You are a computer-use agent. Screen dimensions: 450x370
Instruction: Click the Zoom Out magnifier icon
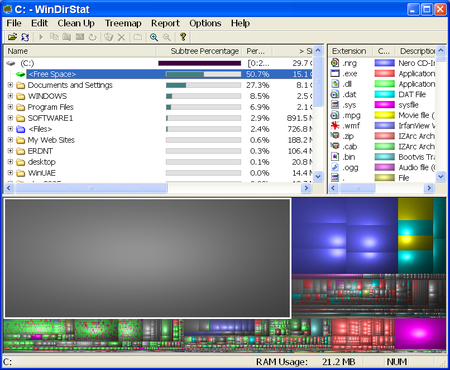(167, 37)
